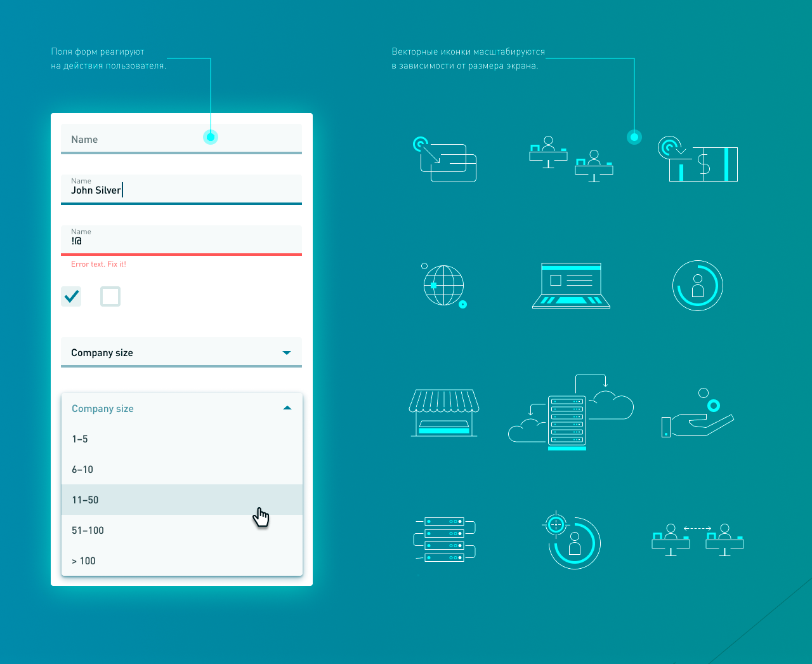Click the hand holding coins icon

(697, 416)
